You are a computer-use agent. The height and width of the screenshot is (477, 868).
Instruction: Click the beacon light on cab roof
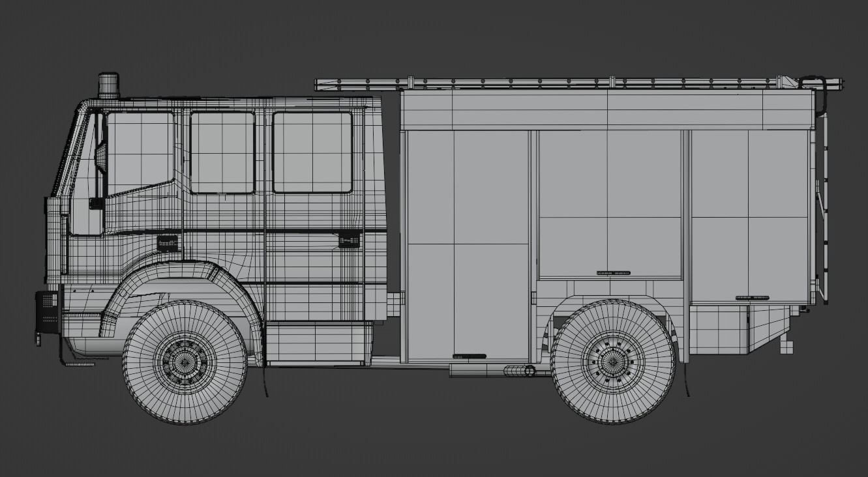pos(109,85)
